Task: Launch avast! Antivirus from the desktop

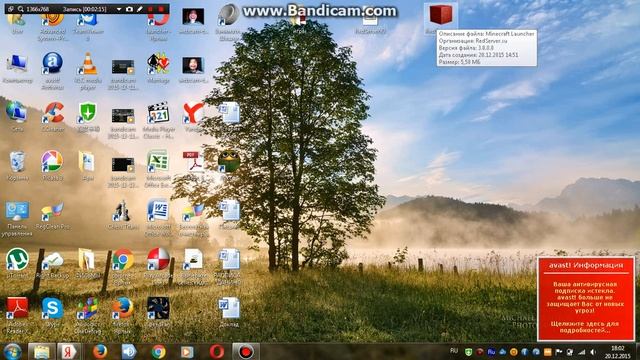Action: point(52,64)
